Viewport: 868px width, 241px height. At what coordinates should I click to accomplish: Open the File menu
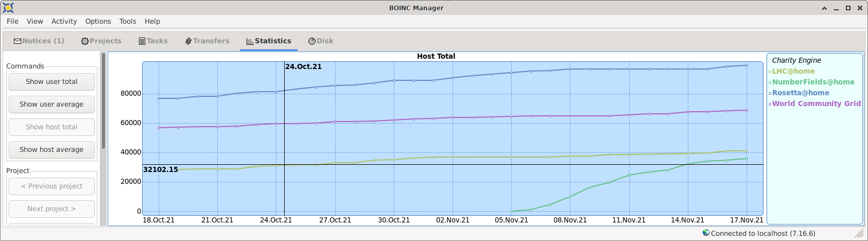[12, 21]
